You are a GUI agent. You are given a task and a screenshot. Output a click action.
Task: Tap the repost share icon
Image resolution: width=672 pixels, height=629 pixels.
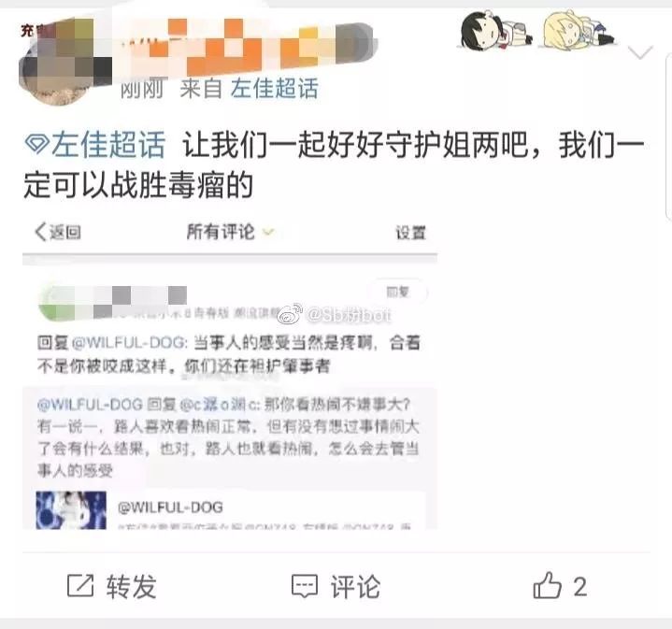pos(80,585)
